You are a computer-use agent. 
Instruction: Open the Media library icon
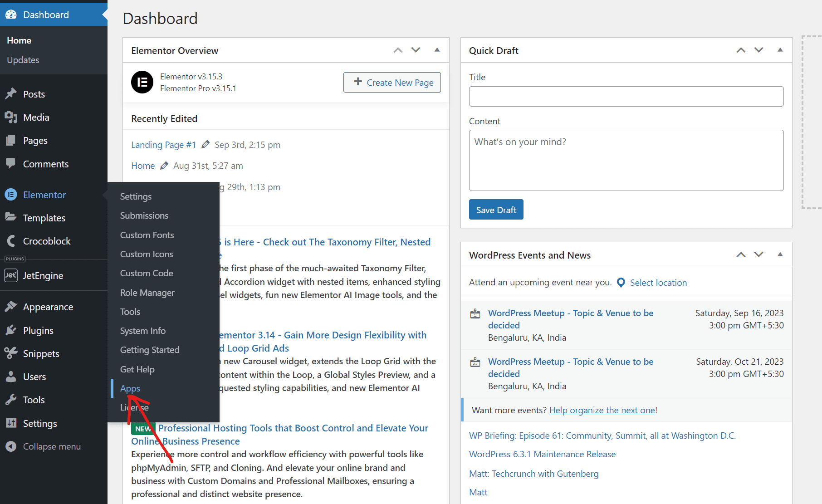coord(11,117)
